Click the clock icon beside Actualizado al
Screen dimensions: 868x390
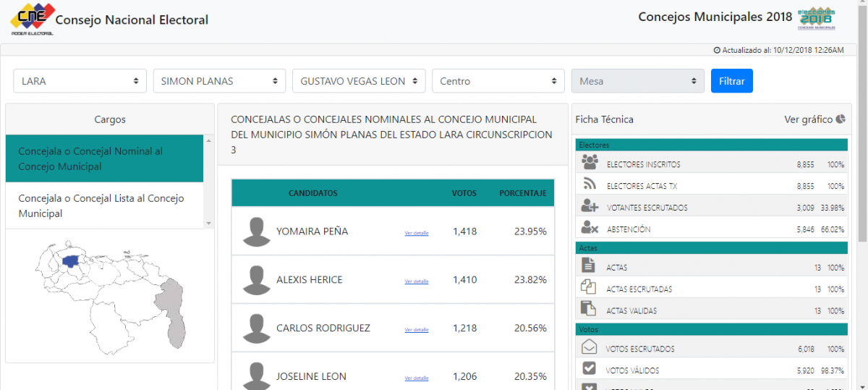(x=717, y=50)
